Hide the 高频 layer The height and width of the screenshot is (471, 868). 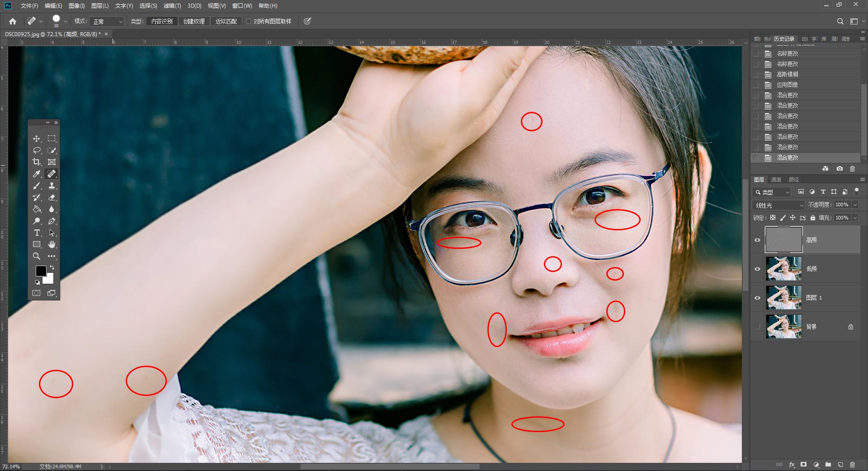[758, 240]
